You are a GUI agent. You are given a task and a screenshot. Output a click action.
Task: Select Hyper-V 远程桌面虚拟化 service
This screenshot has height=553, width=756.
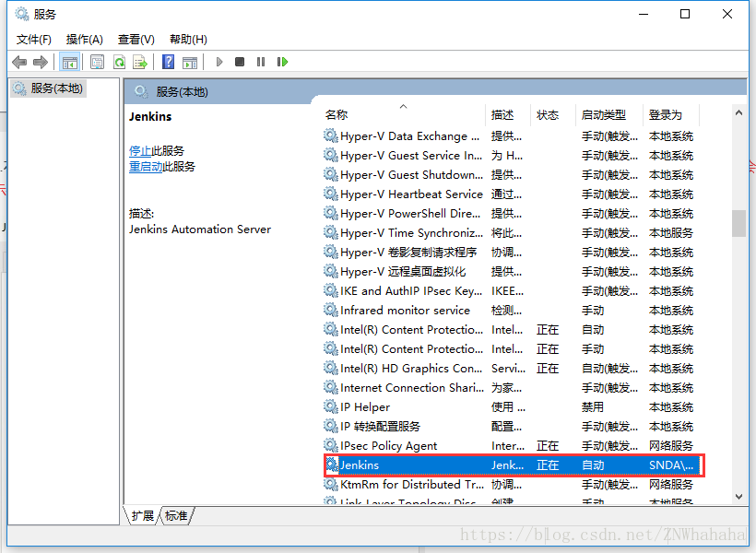click(509, 272)
